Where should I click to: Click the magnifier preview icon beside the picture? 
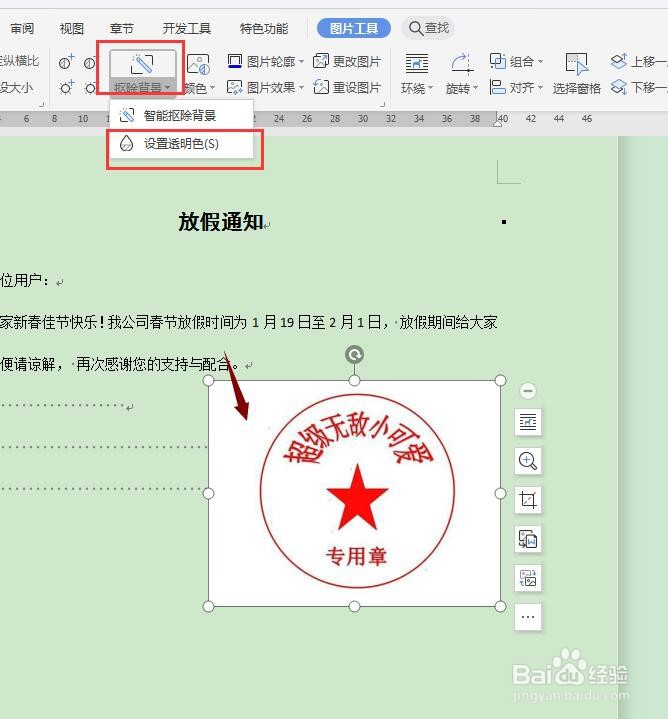pyautogui.click(x=528, y=461)
